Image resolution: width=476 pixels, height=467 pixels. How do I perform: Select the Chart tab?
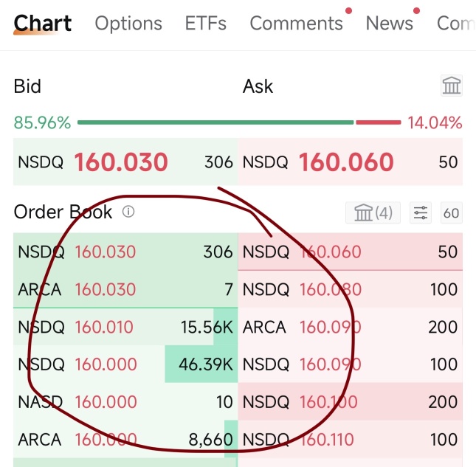[x=43, y=24]
